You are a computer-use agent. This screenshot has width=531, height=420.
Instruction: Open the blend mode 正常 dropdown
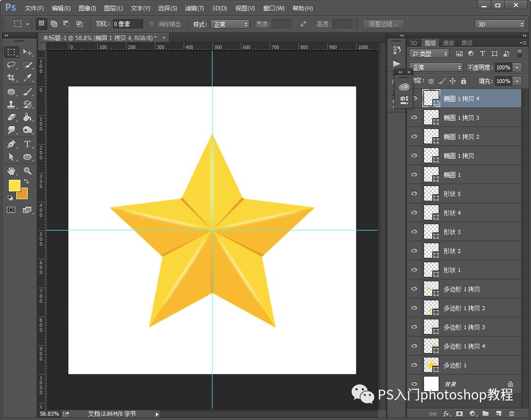436,67
